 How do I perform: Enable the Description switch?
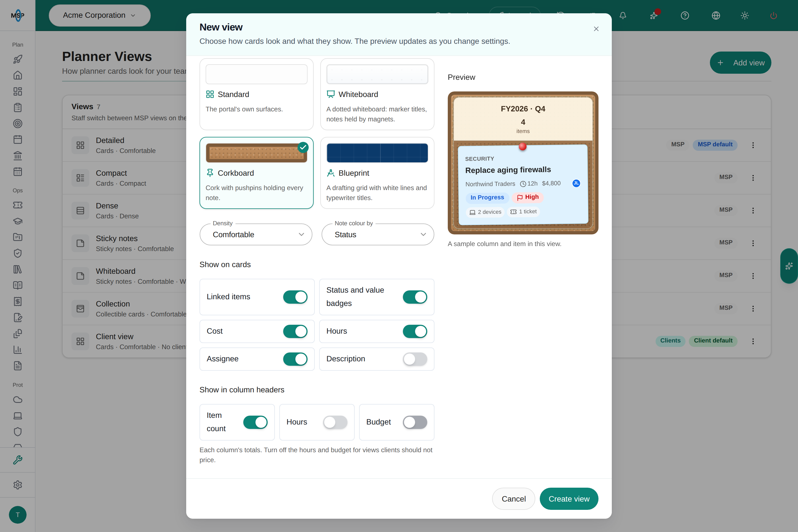[415, 359]
